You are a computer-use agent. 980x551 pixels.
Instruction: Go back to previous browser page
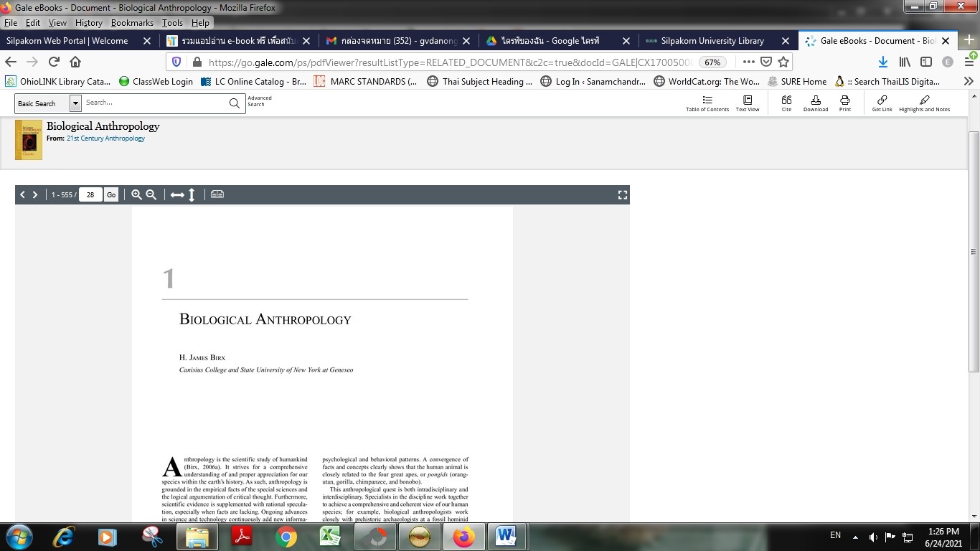[x=11, y=62]
